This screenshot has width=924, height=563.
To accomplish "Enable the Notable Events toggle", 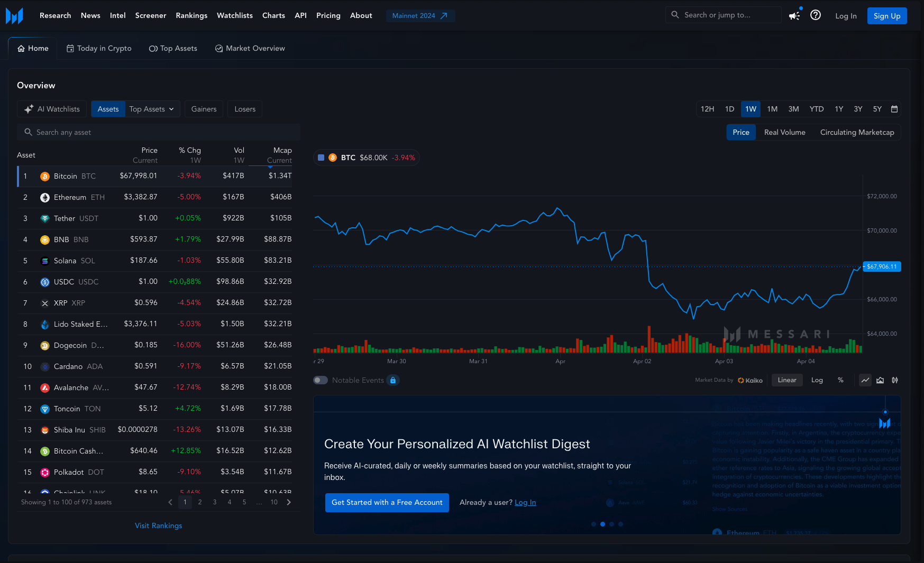I will pos(320,380).
